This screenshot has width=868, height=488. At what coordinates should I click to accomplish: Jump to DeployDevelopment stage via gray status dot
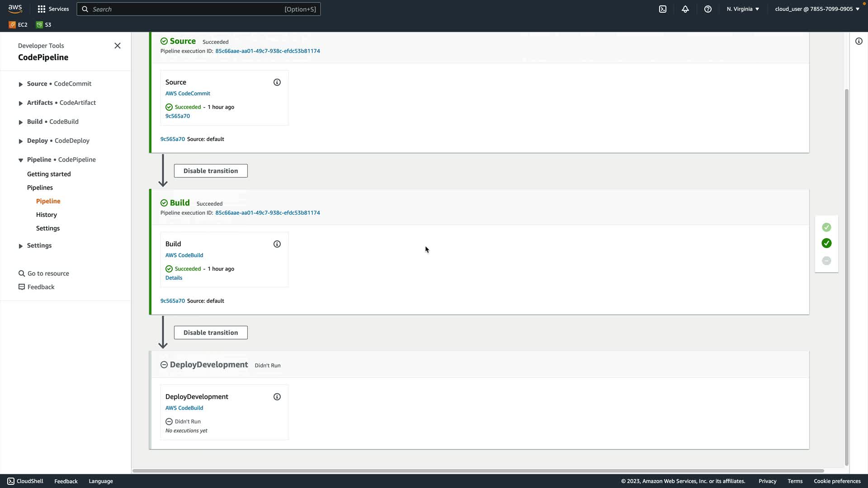826,261
